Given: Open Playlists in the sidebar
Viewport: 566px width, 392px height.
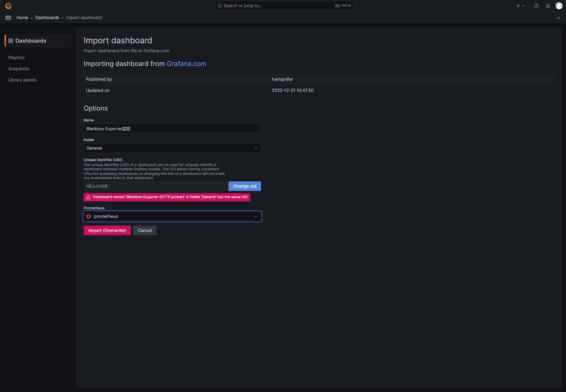Looking at the screenshot, I should [x=16, y=58].
